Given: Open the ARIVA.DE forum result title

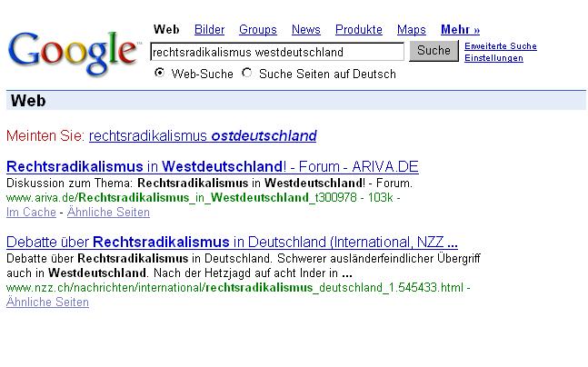Looking at the screenshot, I should point(213,166).
